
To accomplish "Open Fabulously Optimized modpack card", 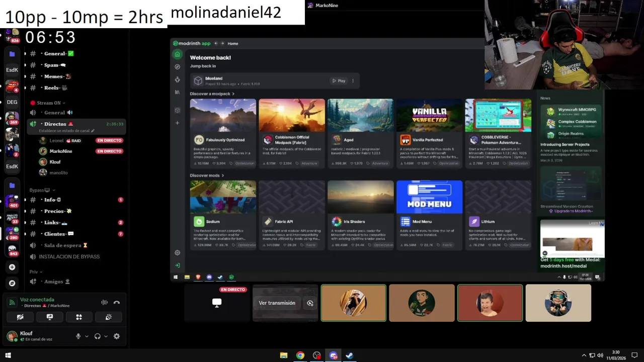I will [x=223, y=133].
